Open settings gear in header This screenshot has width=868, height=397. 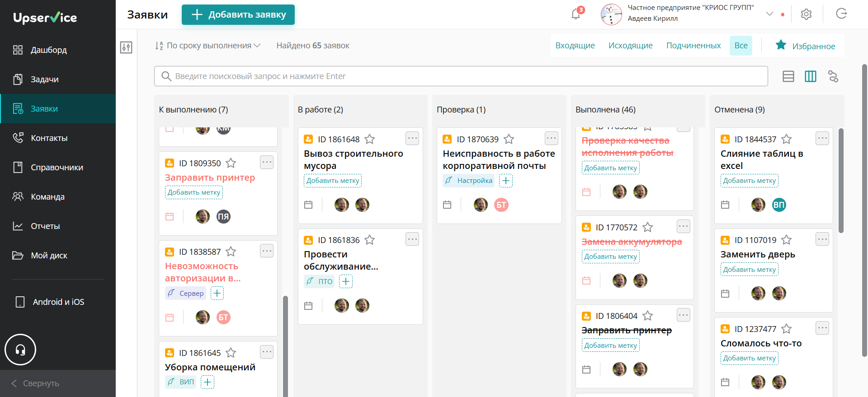806,14
